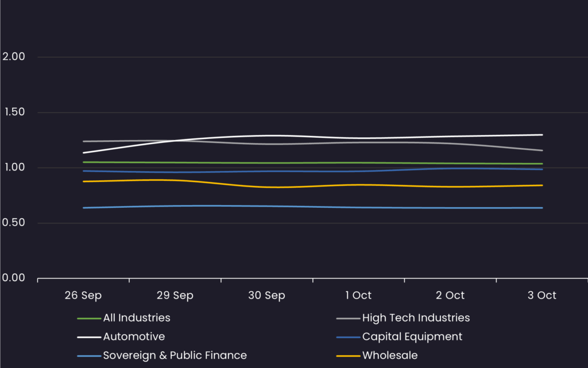Select the 2 Oct date label

450,296
